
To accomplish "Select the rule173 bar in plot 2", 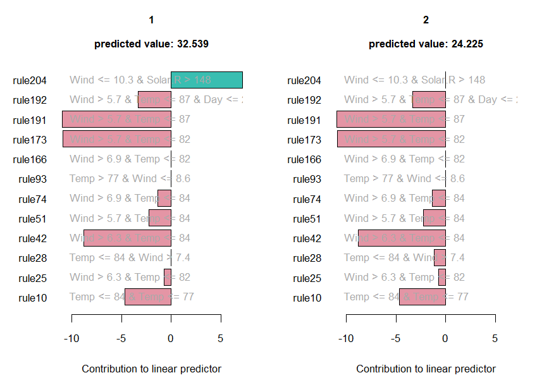I will pyautogui.click(x=391, y=139).
